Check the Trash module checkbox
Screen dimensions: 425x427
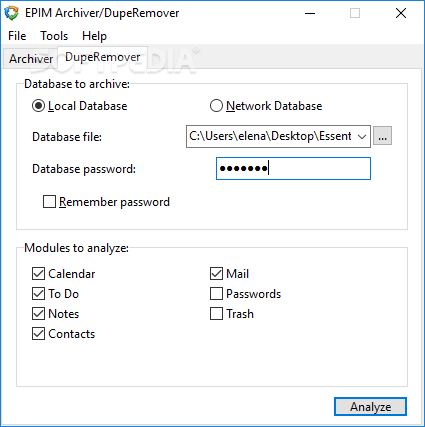pos(216,314)
